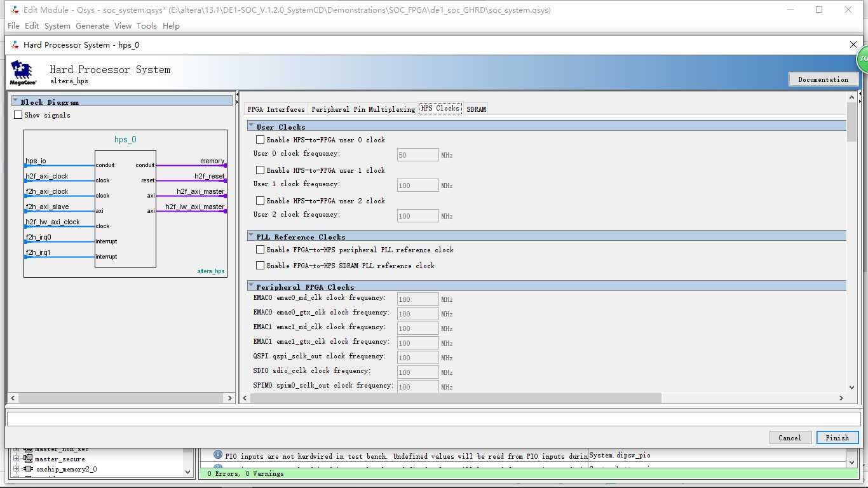Toggle the Show signals checkbox

[18, 115]
